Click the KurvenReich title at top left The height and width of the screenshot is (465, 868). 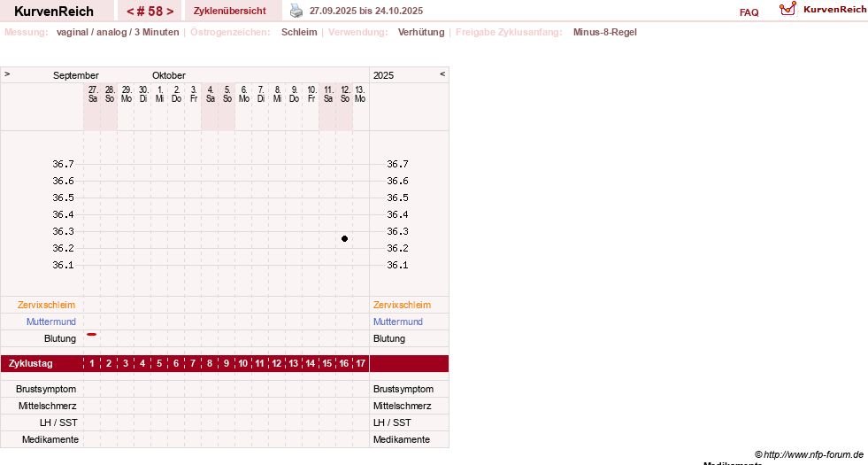[54, 12]
